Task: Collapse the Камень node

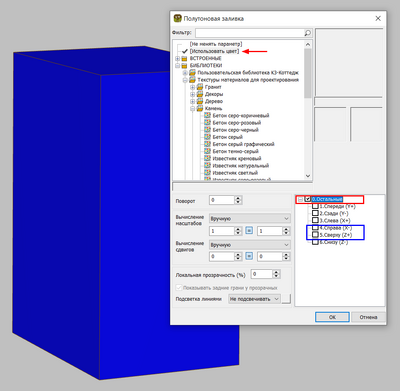Action: [x=193, y=109]
